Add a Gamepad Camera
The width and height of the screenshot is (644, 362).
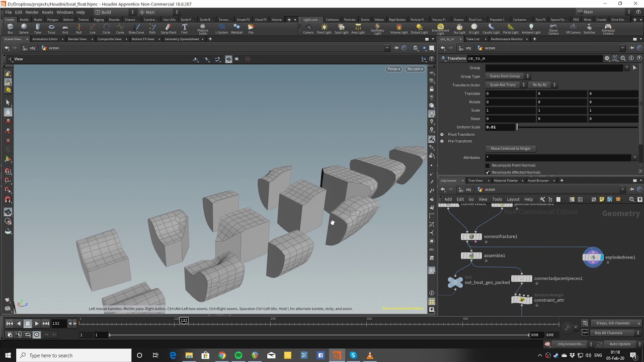(608, 29)
